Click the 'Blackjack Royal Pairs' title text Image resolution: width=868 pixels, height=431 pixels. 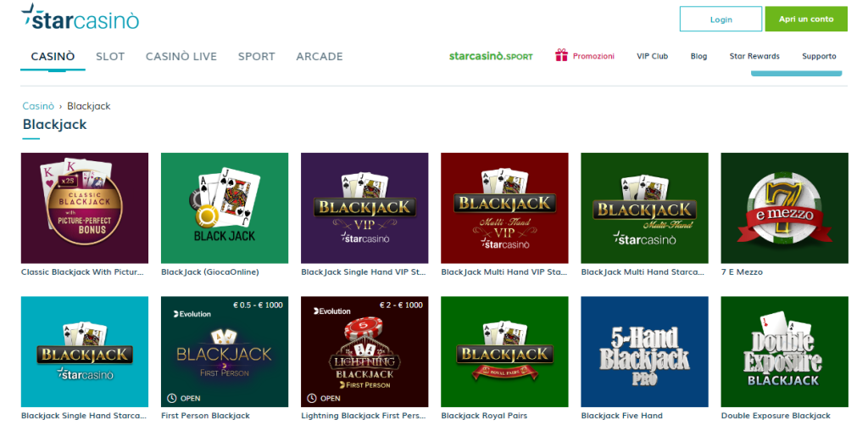484,416
